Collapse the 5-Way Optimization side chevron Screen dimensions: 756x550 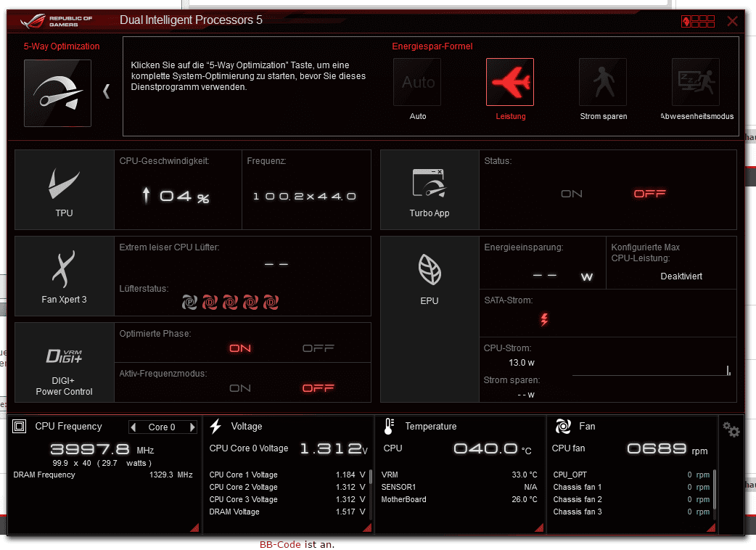click(107, 91)
